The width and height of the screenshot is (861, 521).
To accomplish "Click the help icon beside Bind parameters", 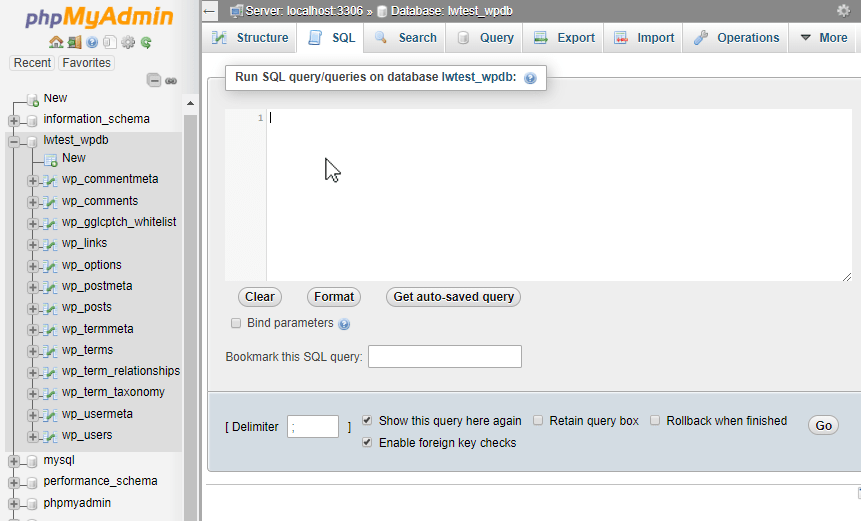I will [344, 324].
